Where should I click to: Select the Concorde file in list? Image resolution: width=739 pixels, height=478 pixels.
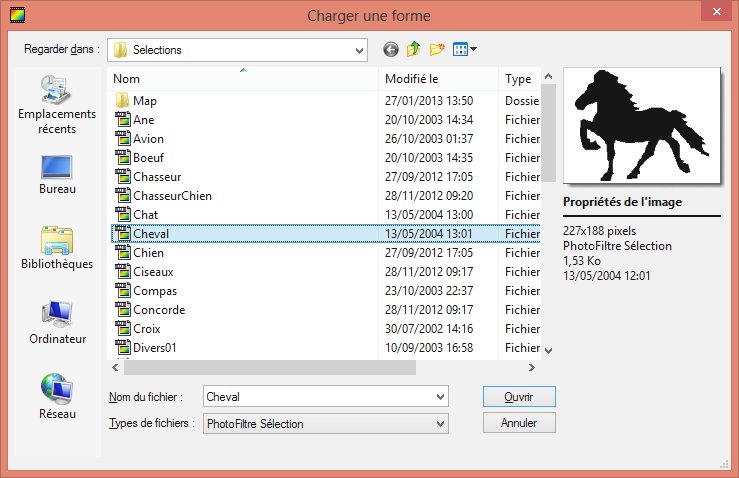[x=159, y=310]
